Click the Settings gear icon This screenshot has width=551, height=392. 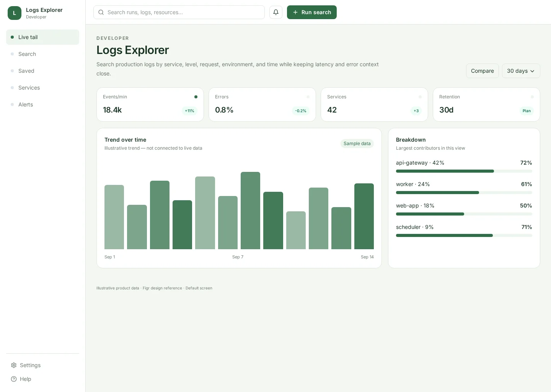(14, 365)
